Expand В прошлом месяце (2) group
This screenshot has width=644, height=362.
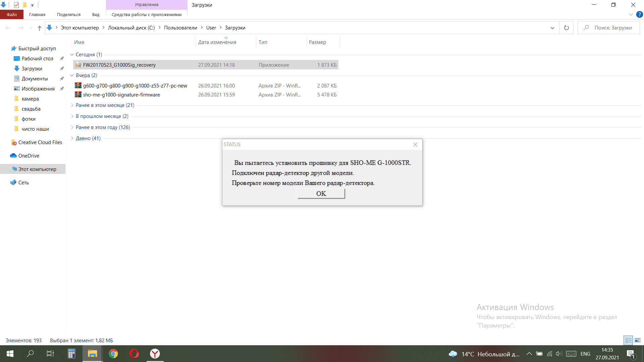(x=72, y=116)
